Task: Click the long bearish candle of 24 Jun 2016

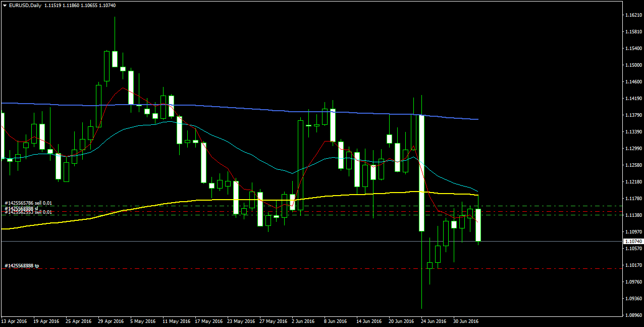Action: coord(421,173)
